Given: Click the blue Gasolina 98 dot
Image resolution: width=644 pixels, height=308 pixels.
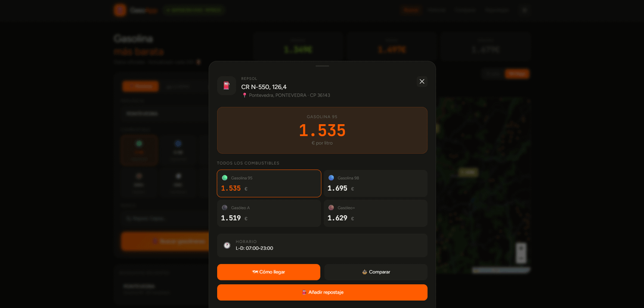Looking at the screenshot, I should coord(331,178).
